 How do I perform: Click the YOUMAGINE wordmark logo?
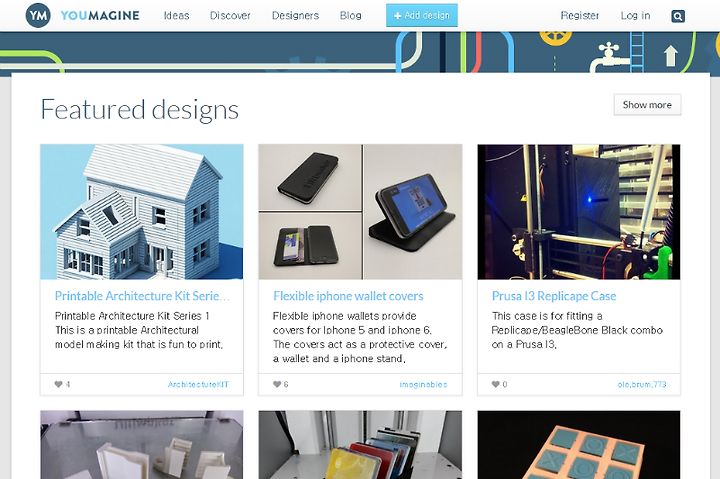click(x=100, y=16)
